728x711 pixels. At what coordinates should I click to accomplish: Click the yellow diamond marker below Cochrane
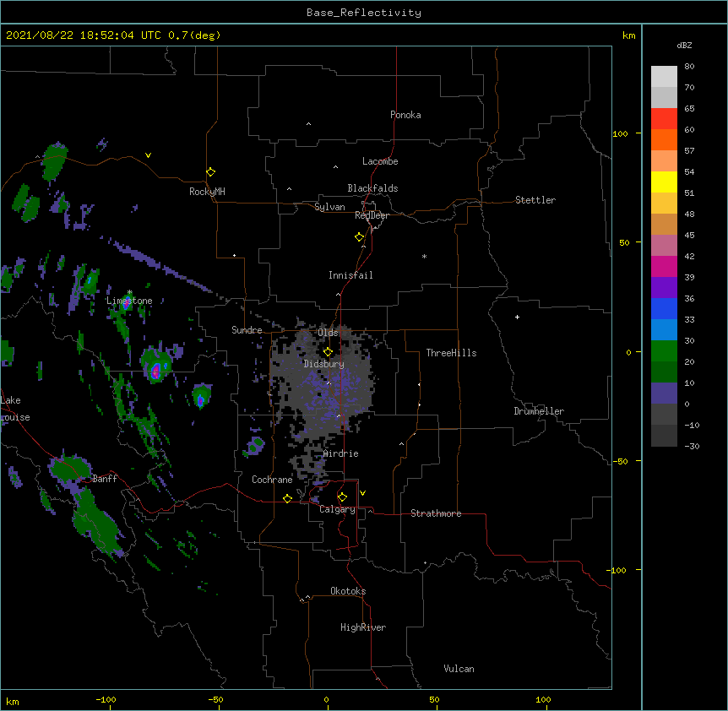[287, 498]
